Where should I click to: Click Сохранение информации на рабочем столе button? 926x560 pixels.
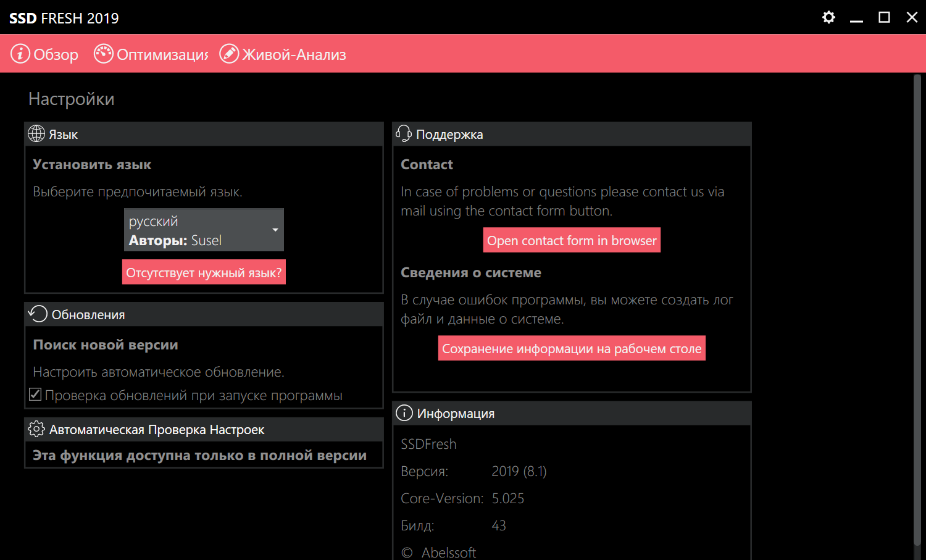(x=572, y=348)
